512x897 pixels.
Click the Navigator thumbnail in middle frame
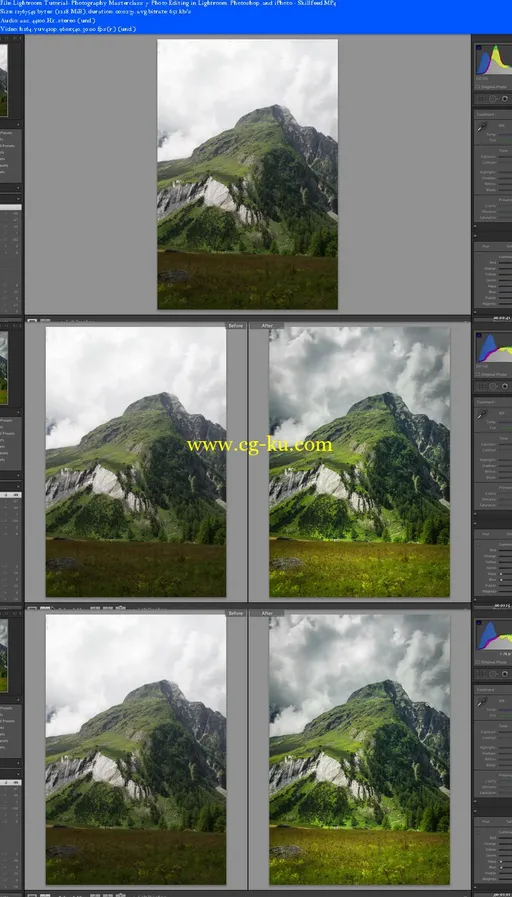(4, 367)
